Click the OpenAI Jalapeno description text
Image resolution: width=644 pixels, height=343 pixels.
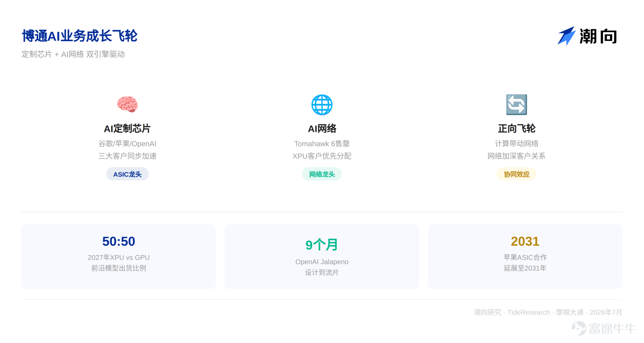322,262
